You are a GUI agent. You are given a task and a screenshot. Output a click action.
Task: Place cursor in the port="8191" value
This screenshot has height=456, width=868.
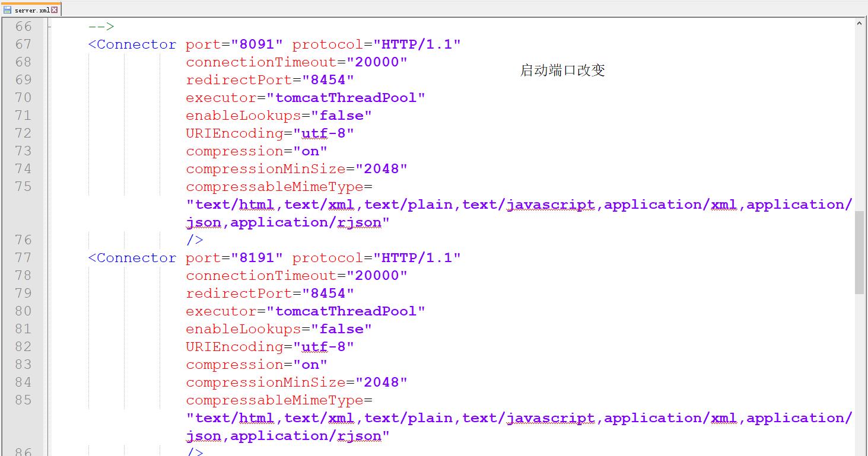(259, 257)
